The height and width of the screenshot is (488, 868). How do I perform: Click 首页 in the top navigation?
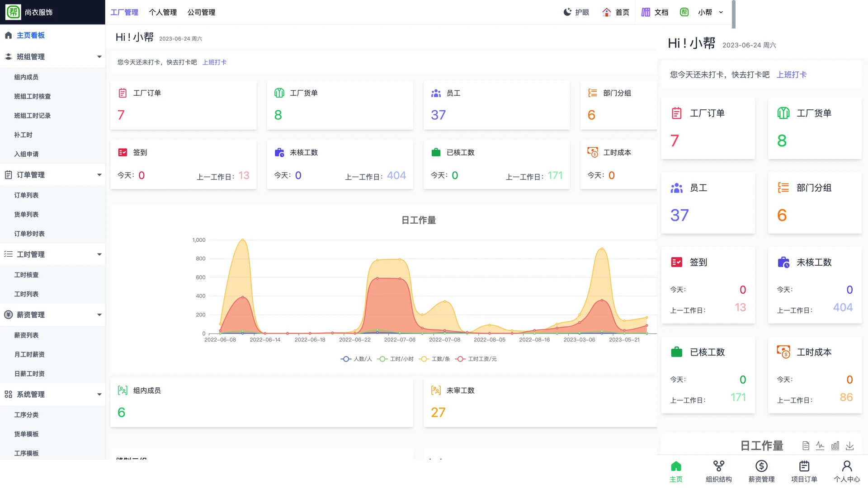pyautogui.click(x=622, y=12)
